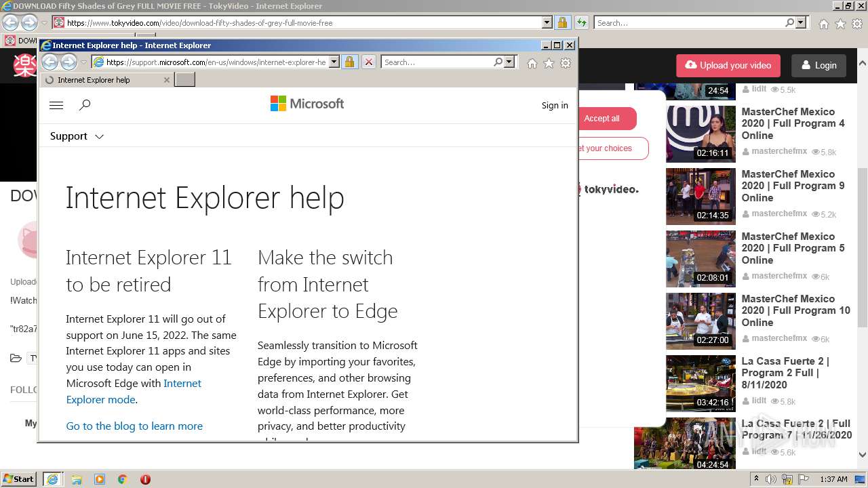This screenshot has height=488, width=868.
Task: Click the TokyVideo site logo
Action: 25,65
